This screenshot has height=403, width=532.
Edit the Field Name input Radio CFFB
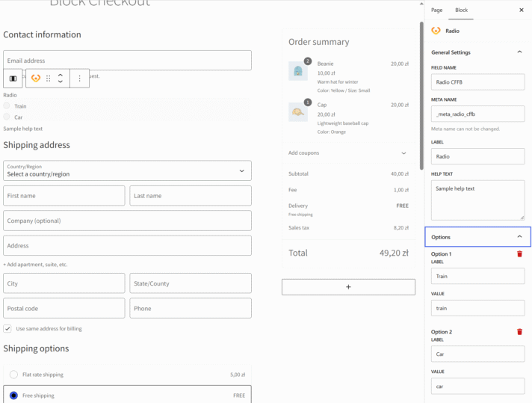[x=477, y=81]
